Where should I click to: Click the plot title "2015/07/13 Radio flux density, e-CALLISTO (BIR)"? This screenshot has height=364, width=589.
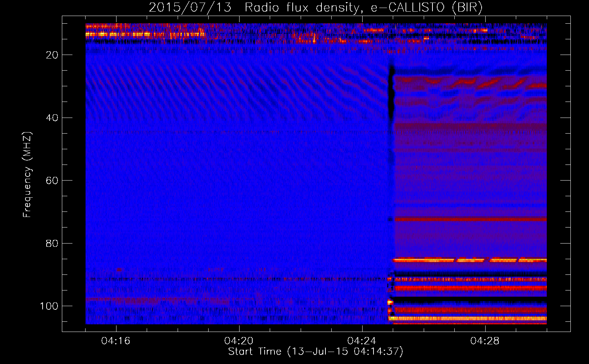click(316, 8)
